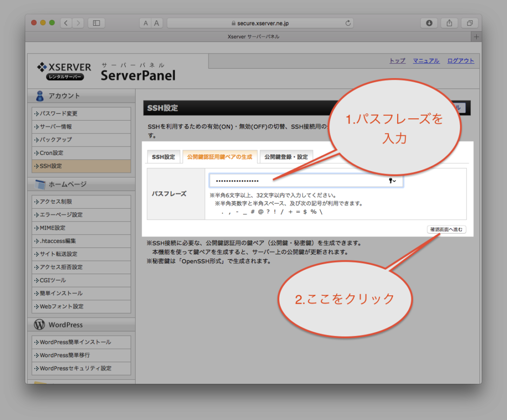507x420 pixels.
Task: Focus the パスフレーズ password field
Action: (x=306, y=181)
